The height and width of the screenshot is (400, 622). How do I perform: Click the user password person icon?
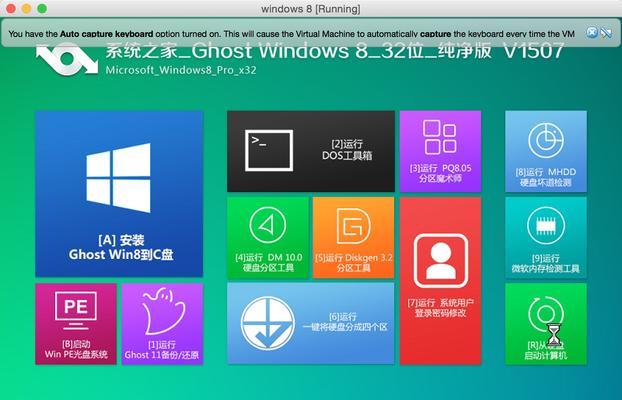coord(441,261)
